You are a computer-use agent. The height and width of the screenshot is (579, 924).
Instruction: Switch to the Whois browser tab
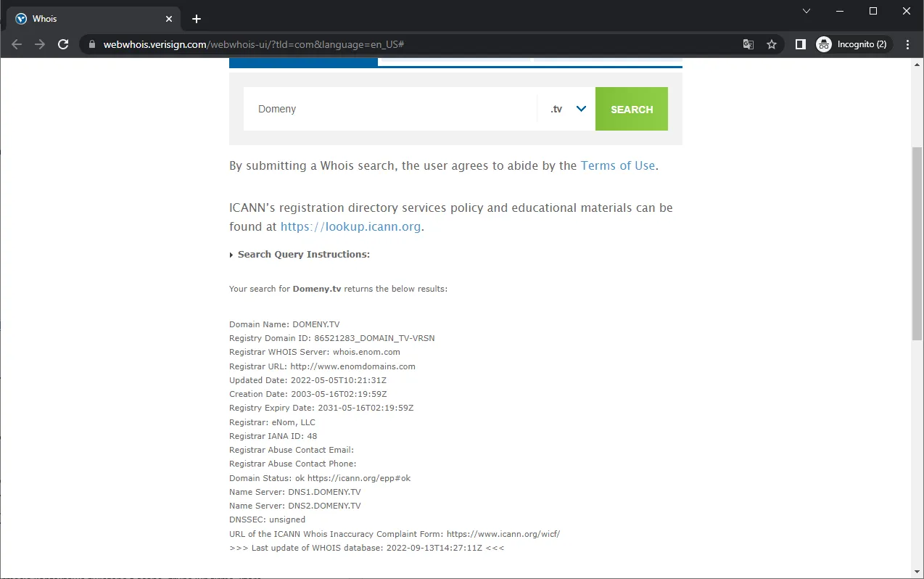tap(87, 18)
